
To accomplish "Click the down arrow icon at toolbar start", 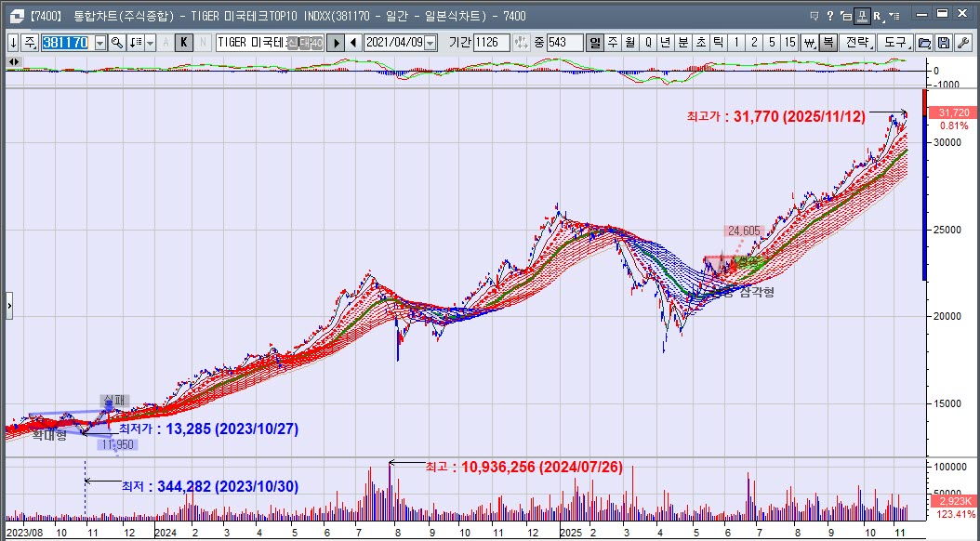I will pos(13,43).
